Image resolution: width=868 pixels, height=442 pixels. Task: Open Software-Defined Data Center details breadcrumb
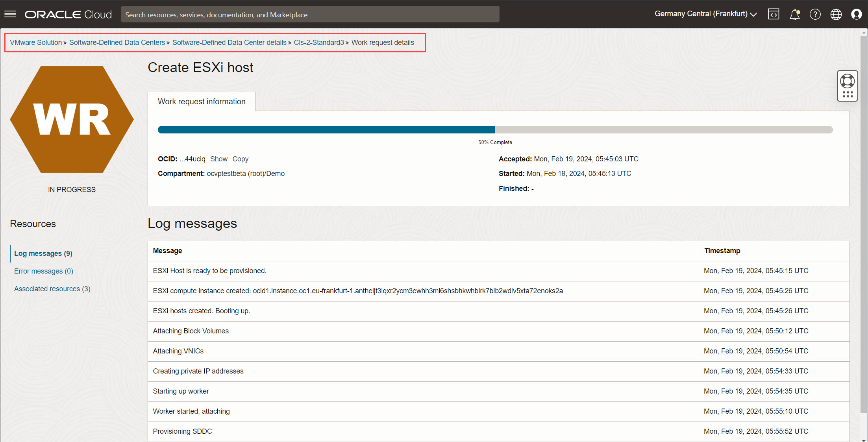tap(229, 43)
